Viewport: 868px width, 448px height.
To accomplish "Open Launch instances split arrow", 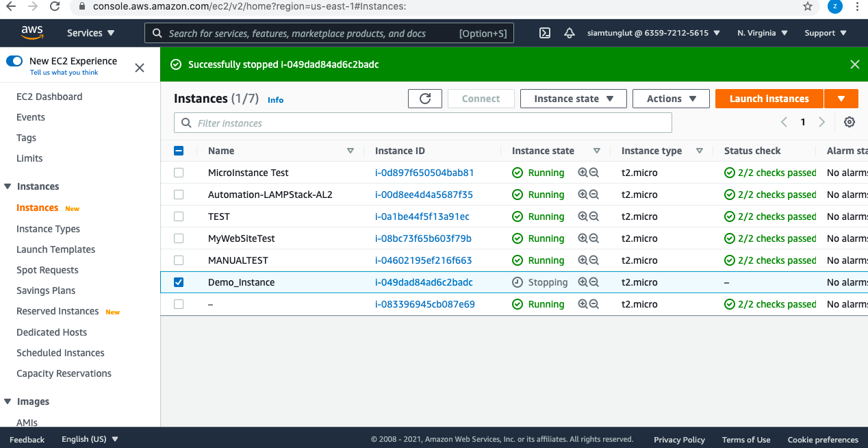I will pos(841,99).
